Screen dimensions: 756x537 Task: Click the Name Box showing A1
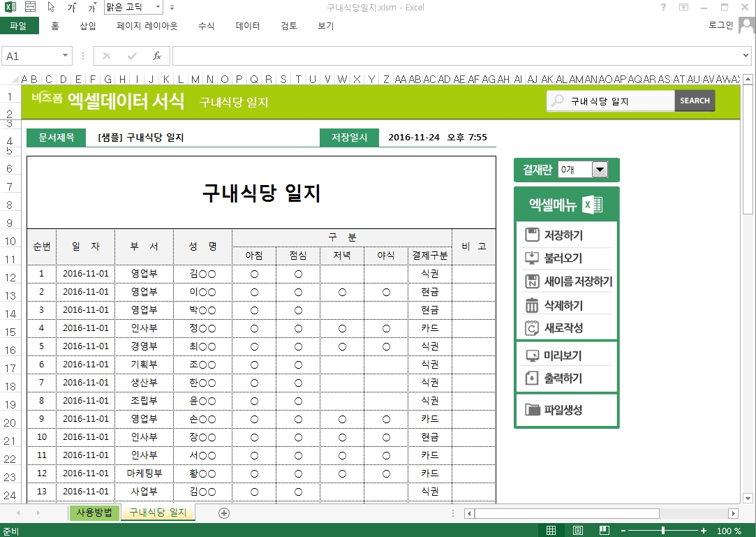coord(31,56)
